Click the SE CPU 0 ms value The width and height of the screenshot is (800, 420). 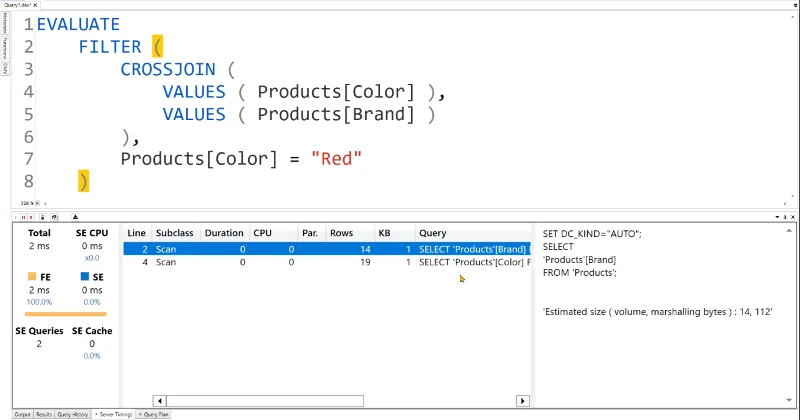pyautogui.click(x=92, y=246)
